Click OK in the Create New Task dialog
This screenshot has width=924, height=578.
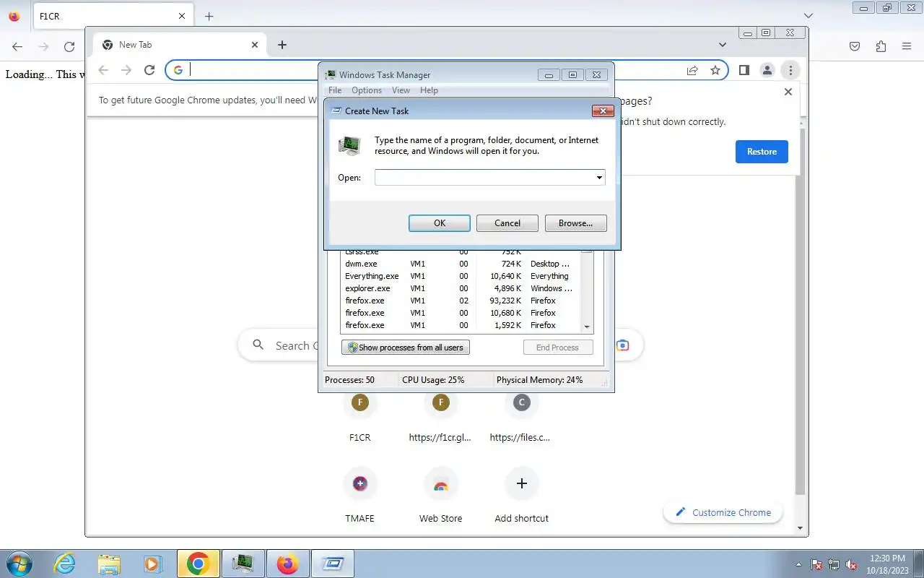click(440, 223)
